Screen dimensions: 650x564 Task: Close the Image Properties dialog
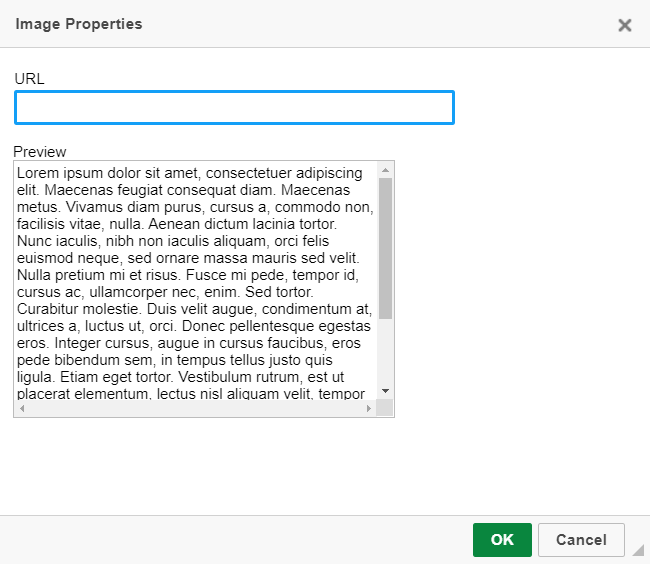(x=624, y=25)
